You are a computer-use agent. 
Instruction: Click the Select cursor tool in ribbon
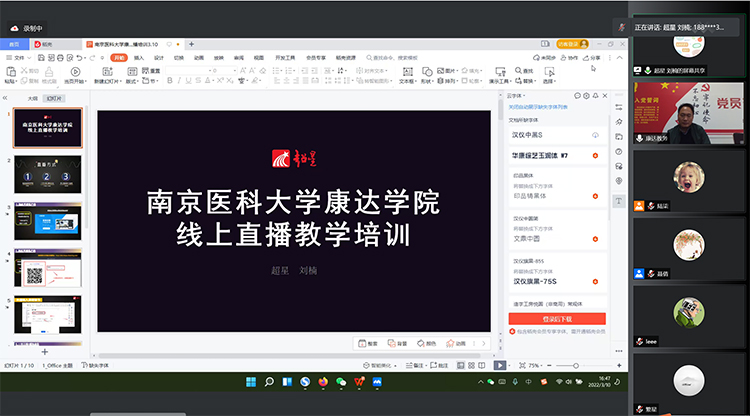[x=549, y=72]
